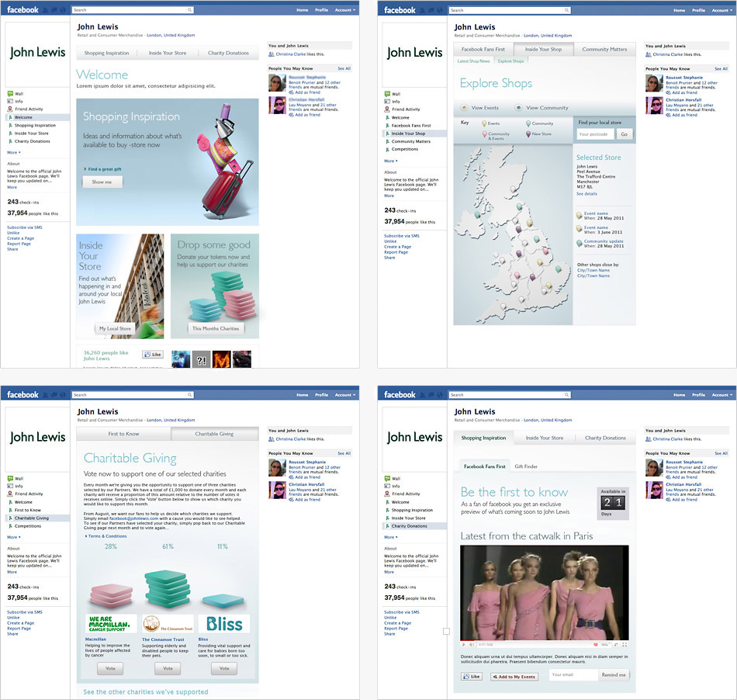737x700 pixels.
Task: Switch to Charity Donations tab on Welcome page
Action: (x=228, y=53)
